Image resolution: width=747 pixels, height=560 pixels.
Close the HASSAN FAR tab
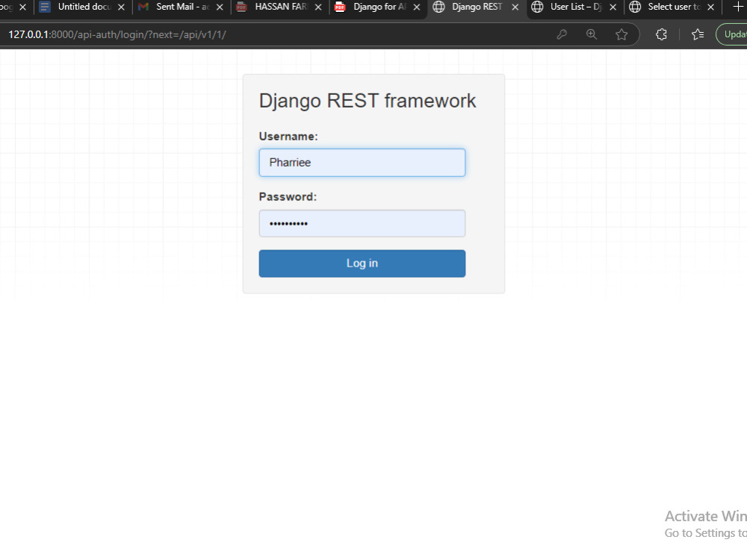pyautogui.click(x=318, y=7)
